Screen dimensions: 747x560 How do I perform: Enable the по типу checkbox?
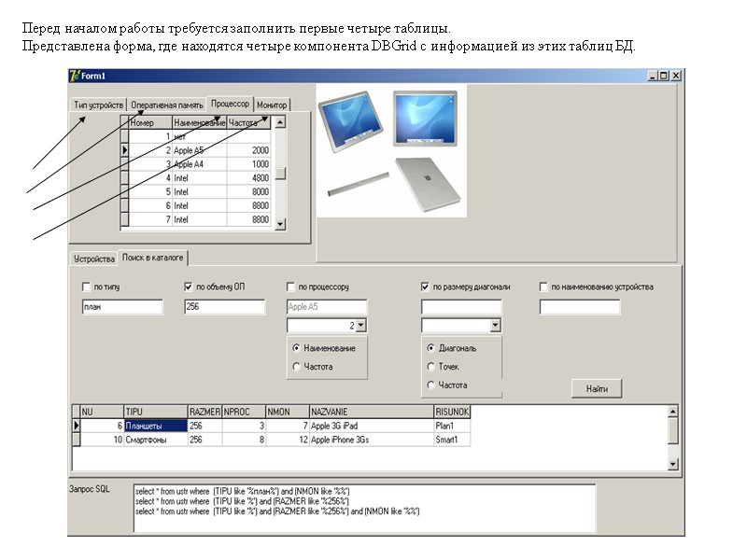coord(86,287)
